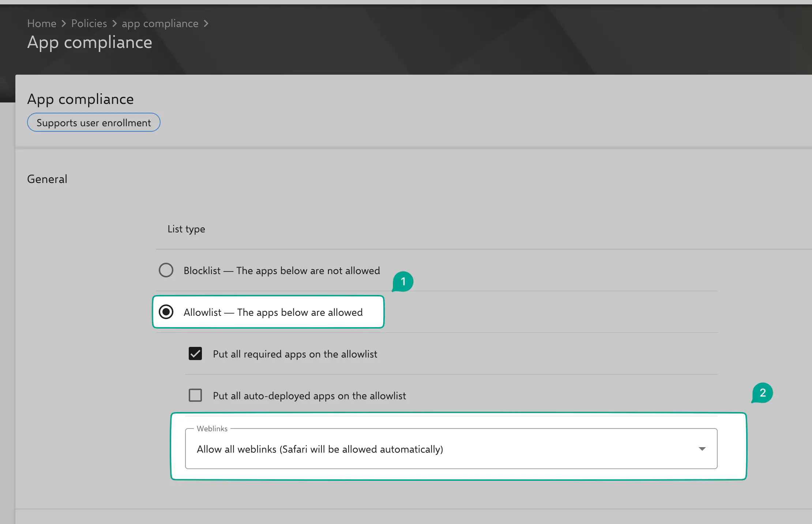
Task: Go to app compliance breadcrumb
Action: tap(160, 23)
